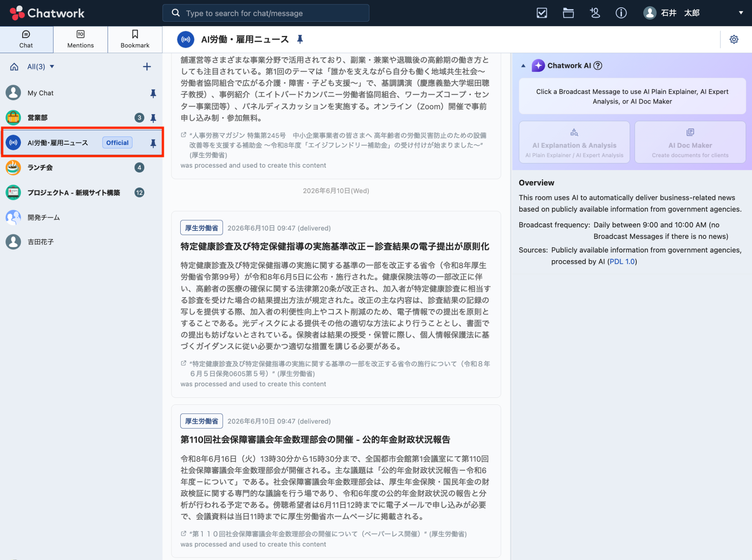Click 厚生労働省 tag on 特定健康診査 message
This screenshot has height=560, width=752.
pyautogui.click(x=201, y=228)
